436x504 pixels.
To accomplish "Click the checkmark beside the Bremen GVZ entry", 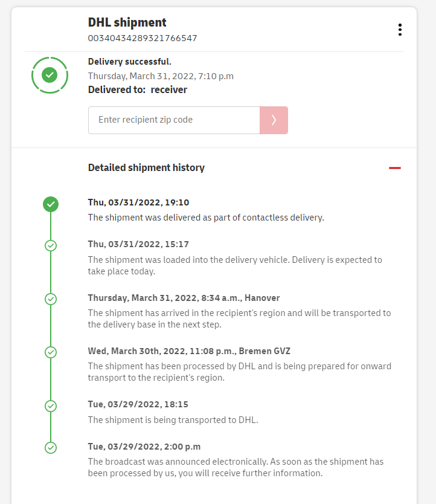I will pos(51,352).
